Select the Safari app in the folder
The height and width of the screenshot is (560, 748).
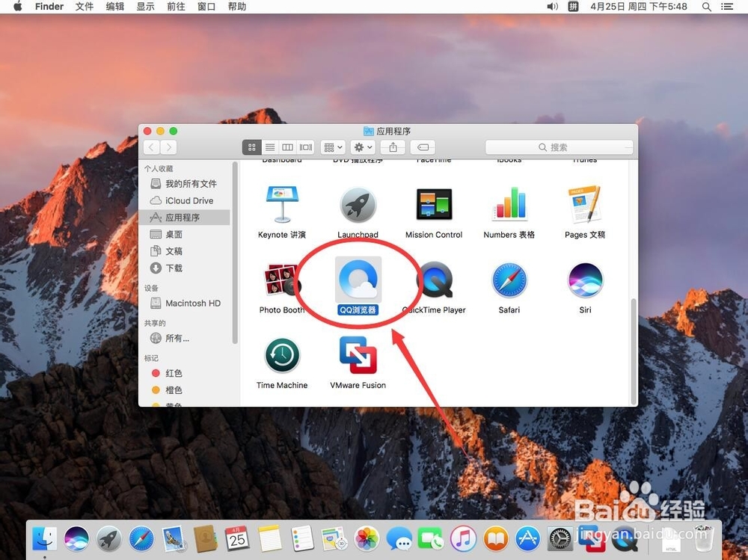(x=509, y=280)
